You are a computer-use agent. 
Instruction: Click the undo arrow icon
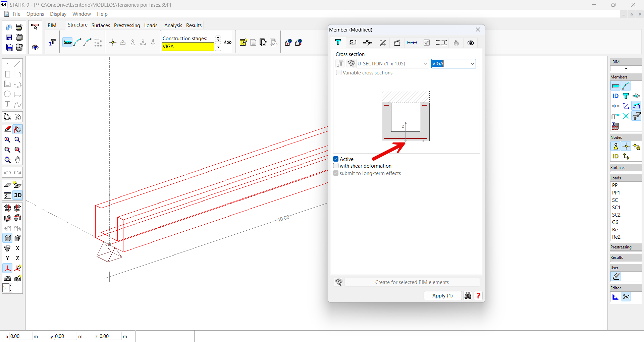pyautogui.click(x=7, y=173)
